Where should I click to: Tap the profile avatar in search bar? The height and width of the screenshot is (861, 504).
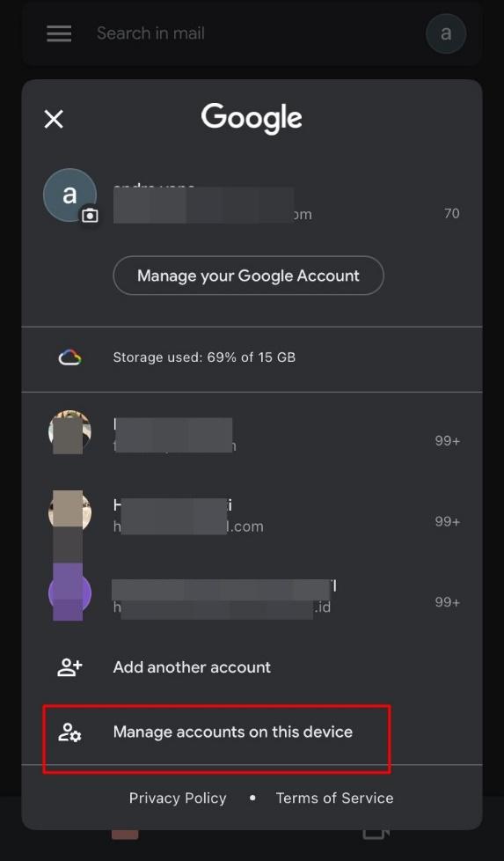[x=446, y=33]
